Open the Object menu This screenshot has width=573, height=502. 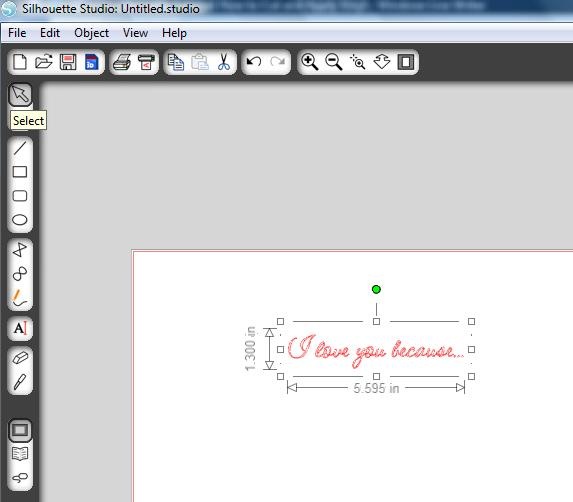(91, 33)
